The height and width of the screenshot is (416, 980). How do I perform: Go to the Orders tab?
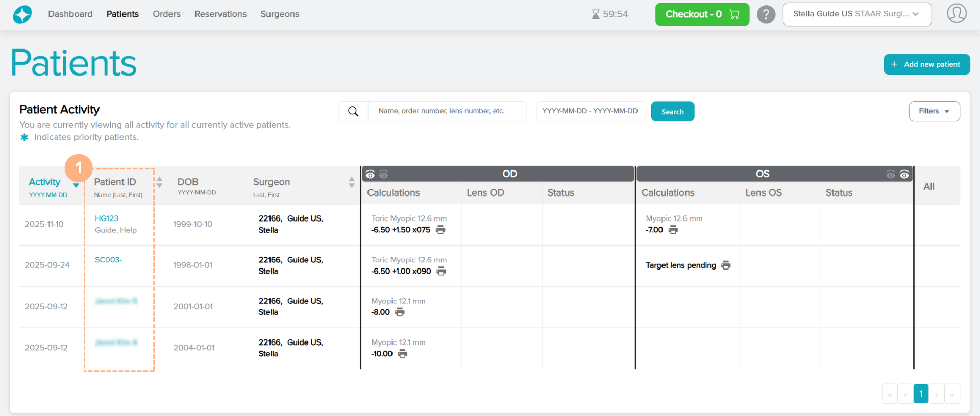click(166, 14)
